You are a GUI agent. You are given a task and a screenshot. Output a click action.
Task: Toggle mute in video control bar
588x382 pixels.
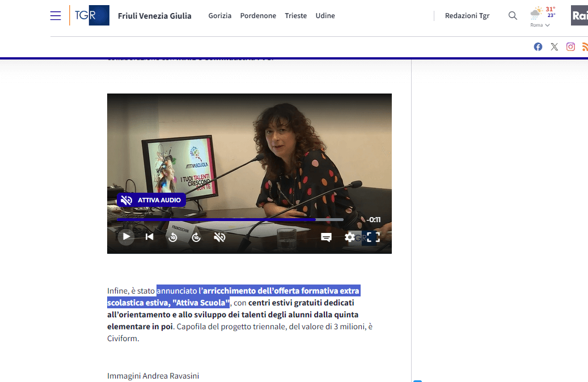point(220,237)
